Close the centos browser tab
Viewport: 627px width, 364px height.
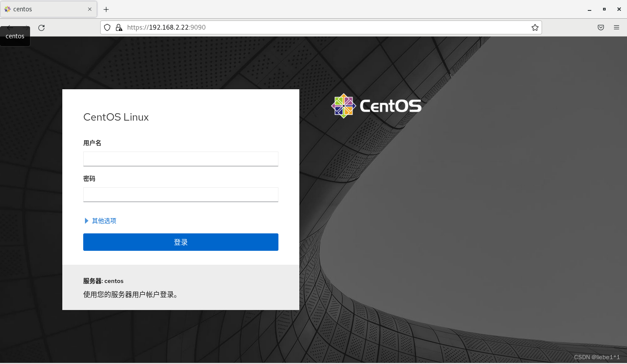(x=90, y=9)
